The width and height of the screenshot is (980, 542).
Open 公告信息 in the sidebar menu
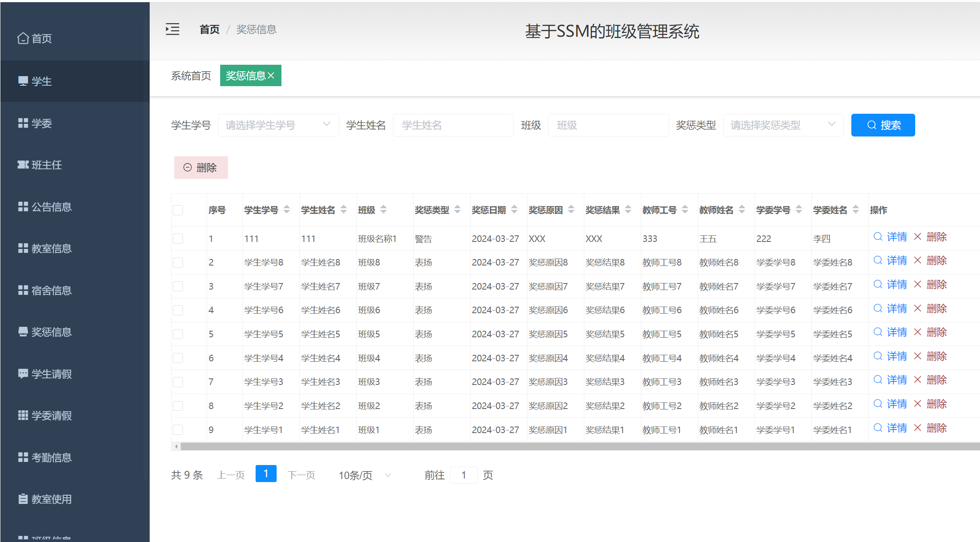click(x=75, y=206)
